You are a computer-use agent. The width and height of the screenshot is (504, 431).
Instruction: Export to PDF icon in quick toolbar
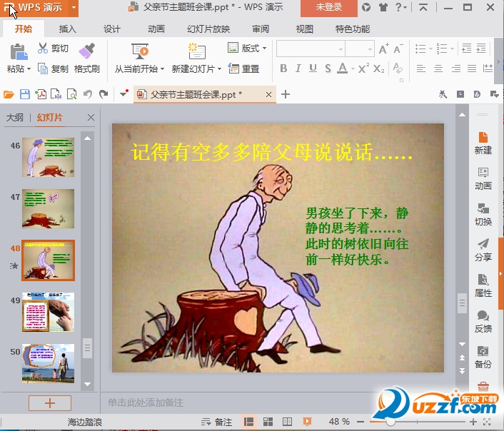click(x=41, y=94)
